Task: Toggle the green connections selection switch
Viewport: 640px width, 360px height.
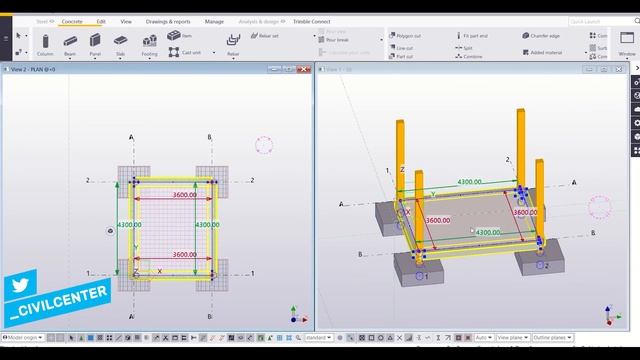Action: [81, 338]
